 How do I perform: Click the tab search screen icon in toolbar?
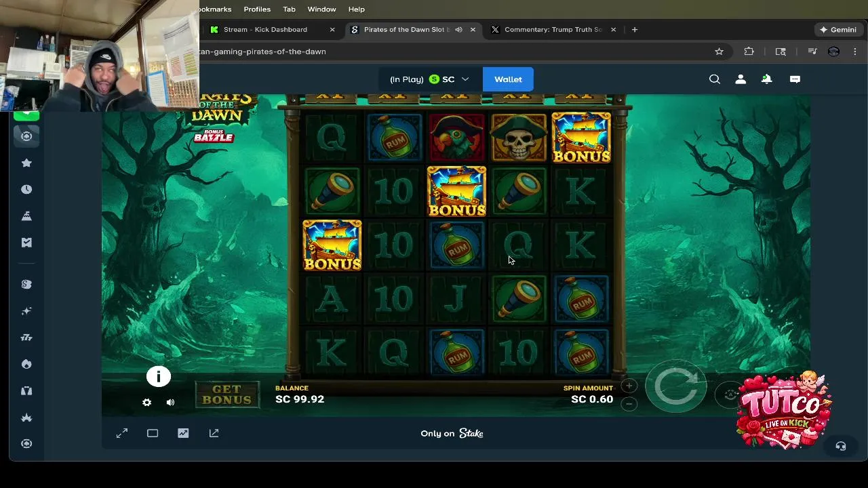coord(781,52)
